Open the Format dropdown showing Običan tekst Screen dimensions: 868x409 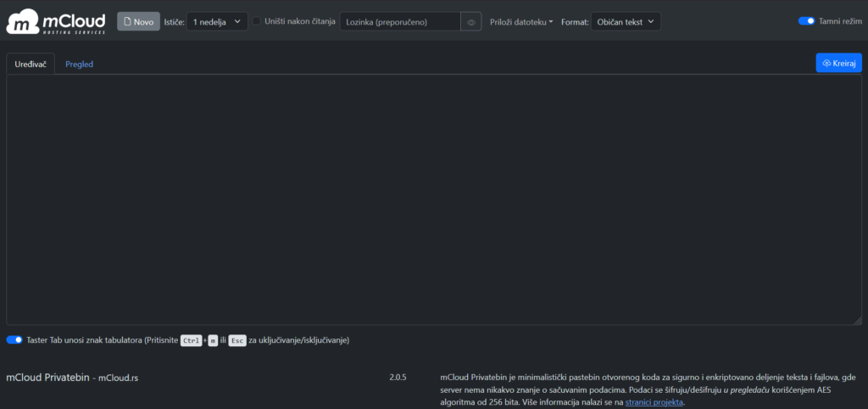click(x=626, y=21)
